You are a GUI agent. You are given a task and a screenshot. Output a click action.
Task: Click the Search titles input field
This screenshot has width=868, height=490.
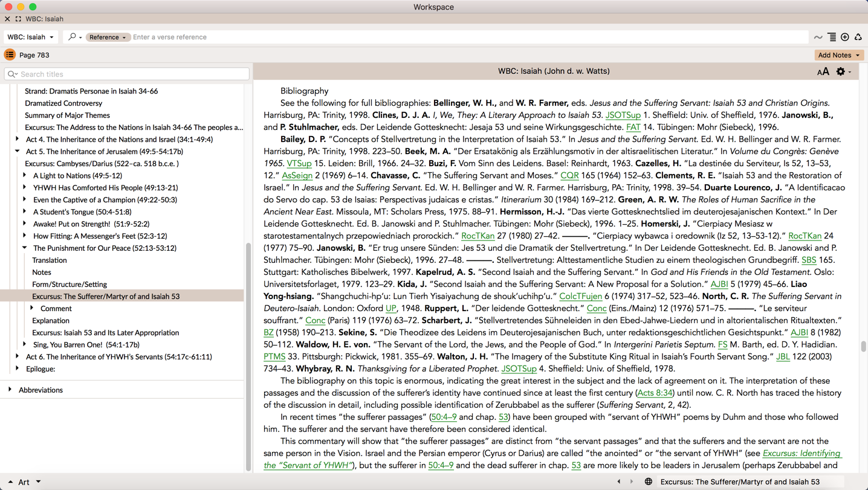coord(127,74)
